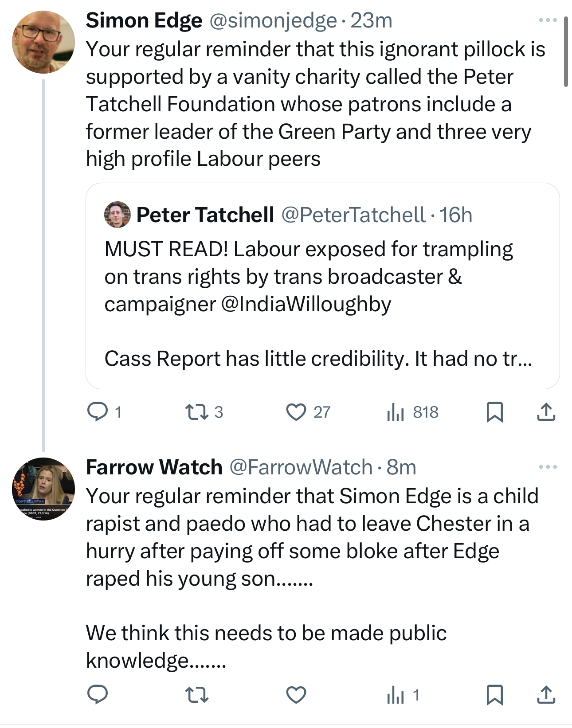Open more options on Farrow Watch's tweet

coord(548,467)
